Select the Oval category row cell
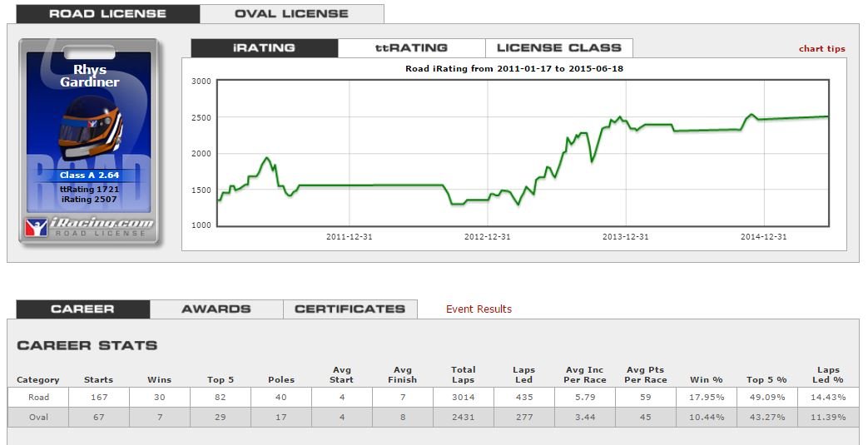 click(x=38, y=418)
